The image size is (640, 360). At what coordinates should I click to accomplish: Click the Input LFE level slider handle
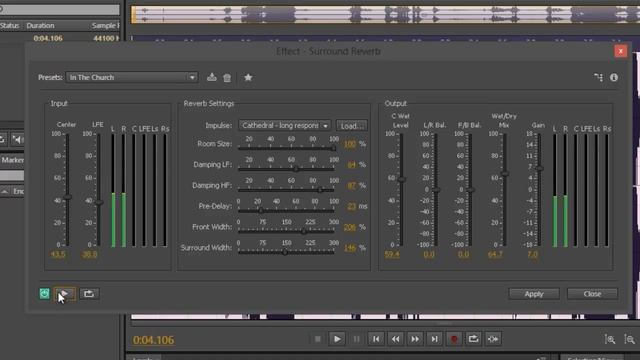tap(99, 202)
